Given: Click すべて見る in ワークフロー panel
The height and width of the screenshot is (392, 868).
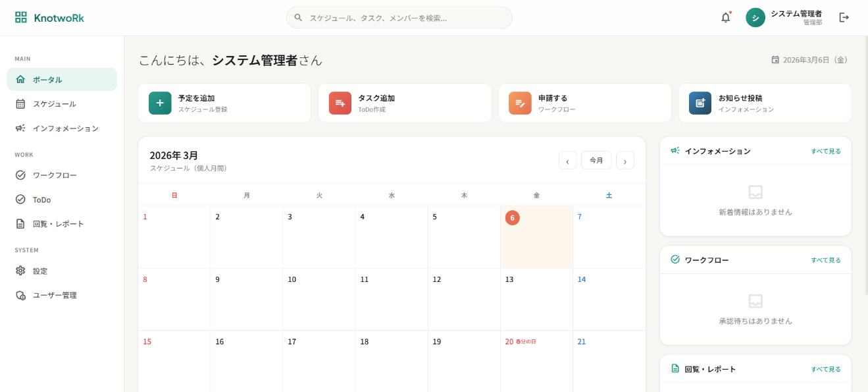Looking at the screenshot, I should (826, 260).
